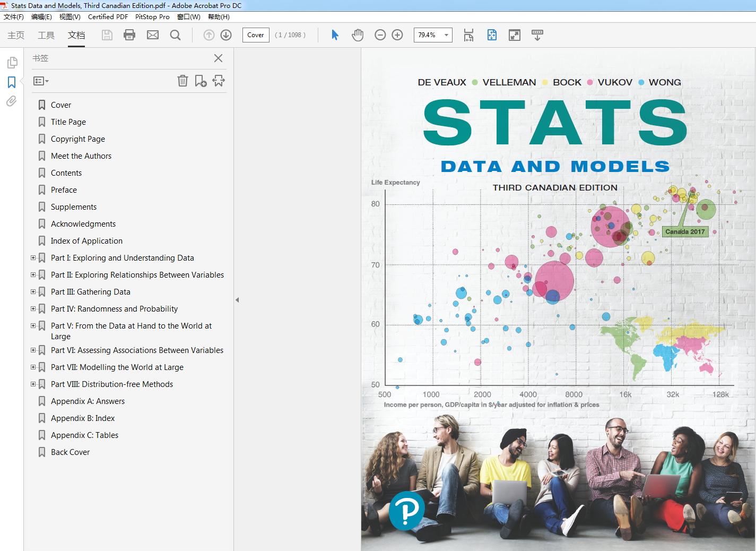Open the zoom percentage dropdown
The width and height of the screenshot is (756, 551).
(x=446, y=35)
